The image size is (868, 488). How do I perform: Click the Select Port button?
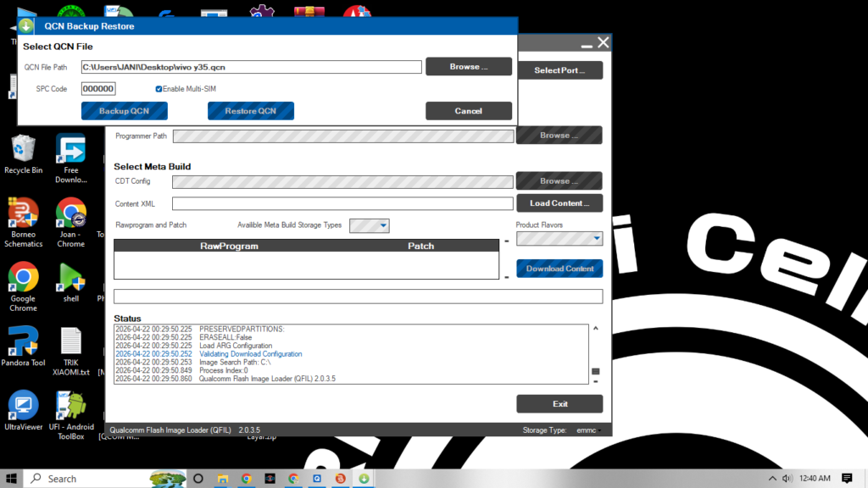pyautogui.click(x=559, y=69)
